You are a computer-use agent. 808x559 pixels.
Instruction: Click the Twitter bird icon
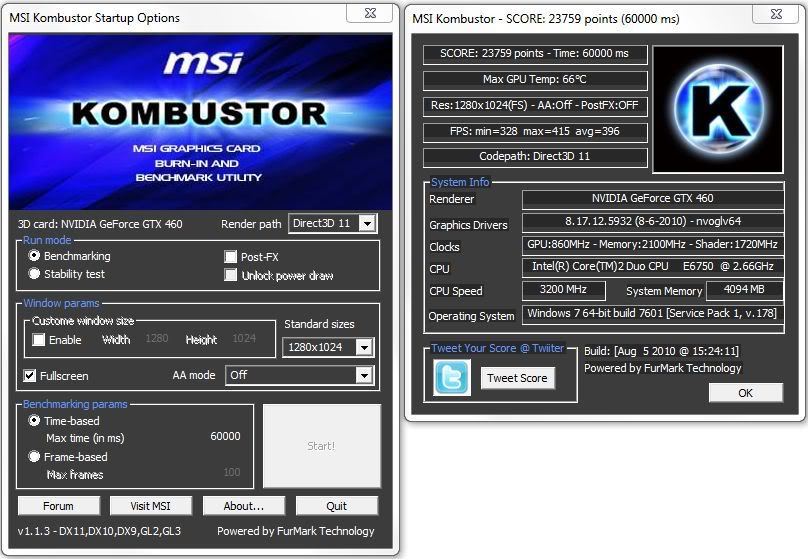452,378
